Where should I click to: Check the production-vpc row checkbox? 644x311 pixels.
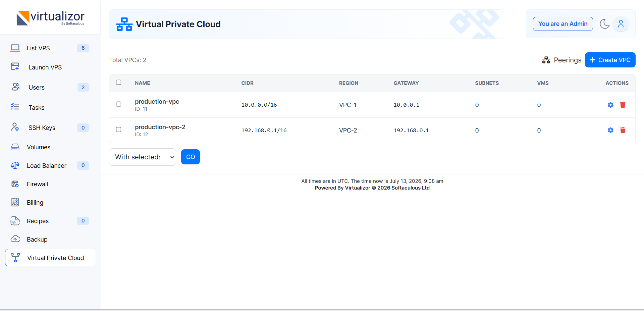point(118,104)
